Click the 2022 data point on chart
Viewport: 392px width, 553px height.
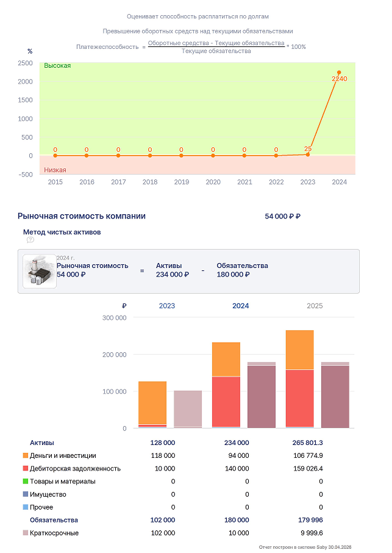pos(276,156)
